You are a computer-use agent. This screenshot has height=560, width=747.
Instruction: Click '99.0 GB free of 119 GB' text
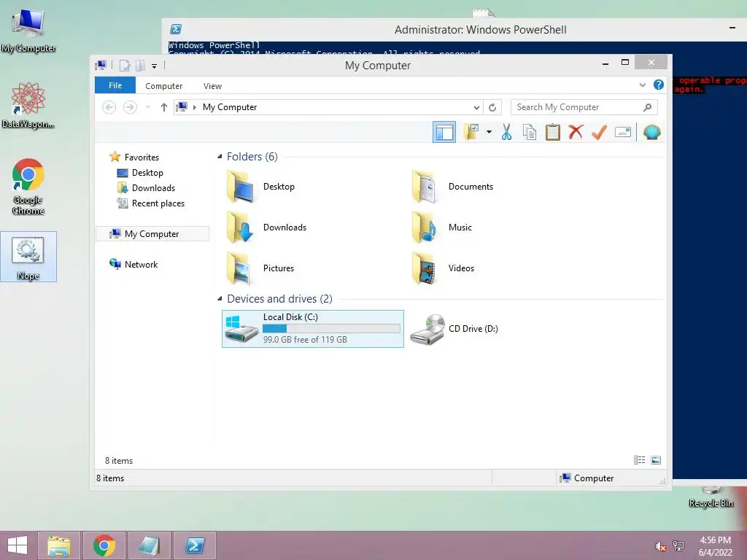[x=305, y=340]
